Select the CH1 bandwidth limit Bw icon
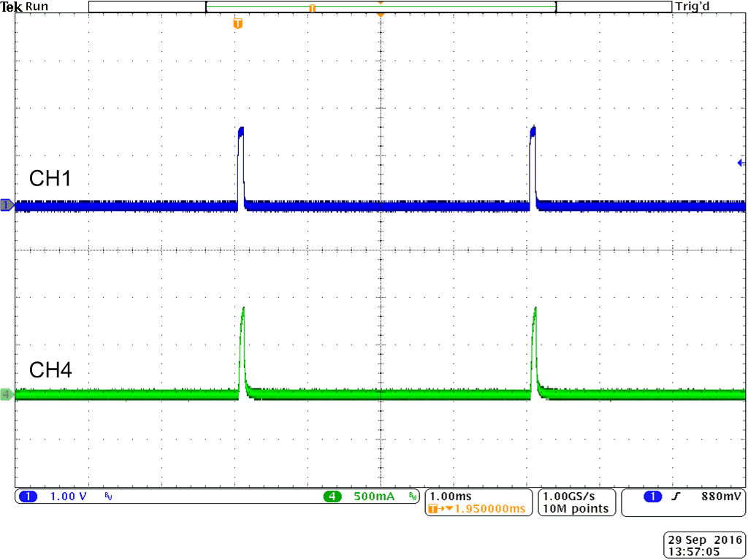Viewport: 748px width, 560px height. click(x=107, y=496)
